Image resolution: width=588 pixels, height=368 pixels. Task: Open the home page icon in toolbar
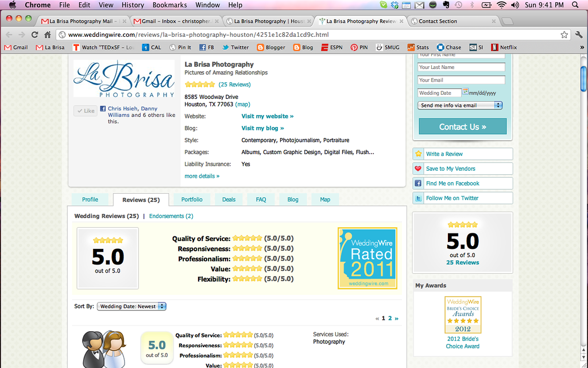click(x=47, y=34)
